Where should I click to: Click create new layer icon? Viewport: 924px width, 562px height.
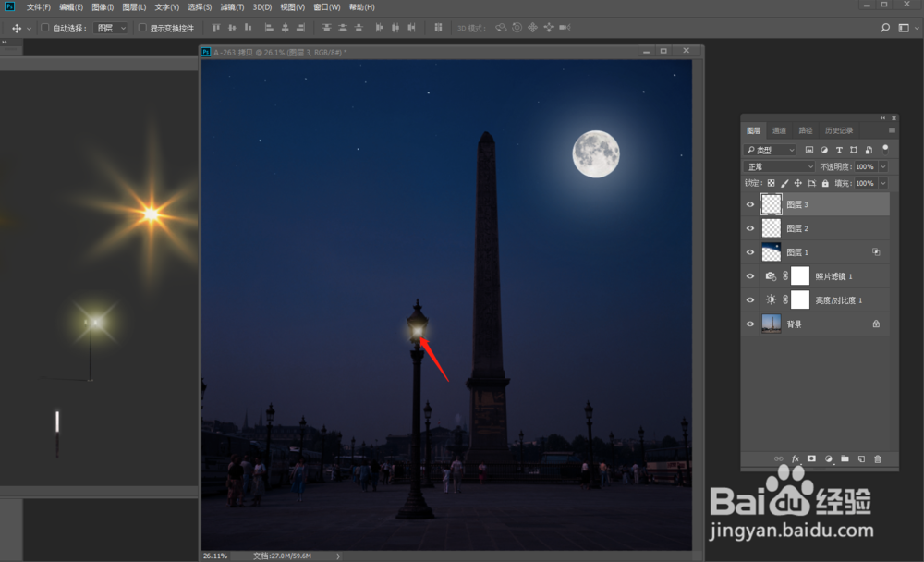point(861,458)
